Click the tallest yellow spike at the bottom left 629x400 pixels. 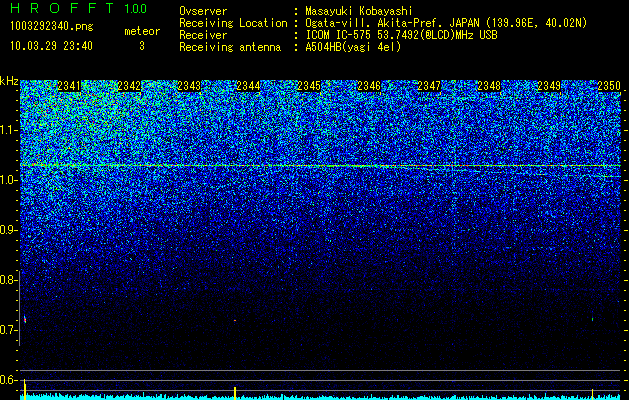pyautogui.click(x=25, y=389)
